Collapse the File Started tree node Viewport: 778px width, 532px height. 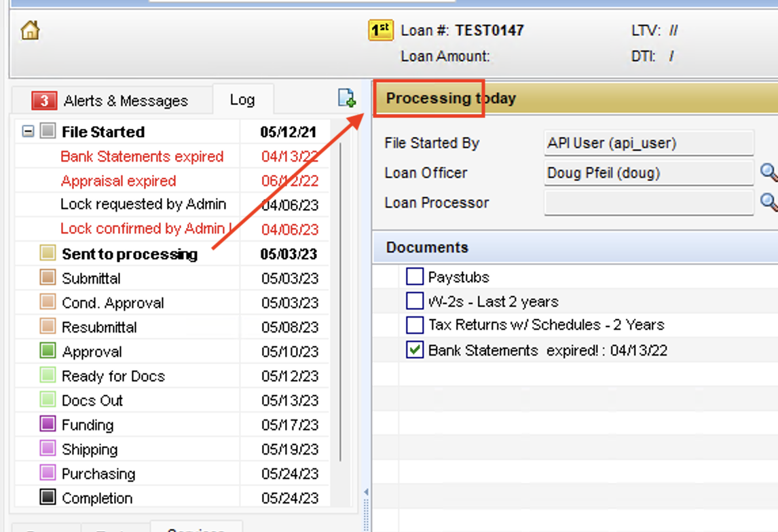[x=28, y=132]
